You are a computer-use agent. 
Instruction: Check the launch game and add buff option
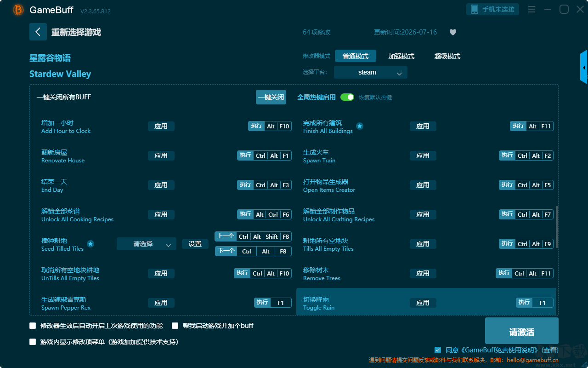(175, 326)
